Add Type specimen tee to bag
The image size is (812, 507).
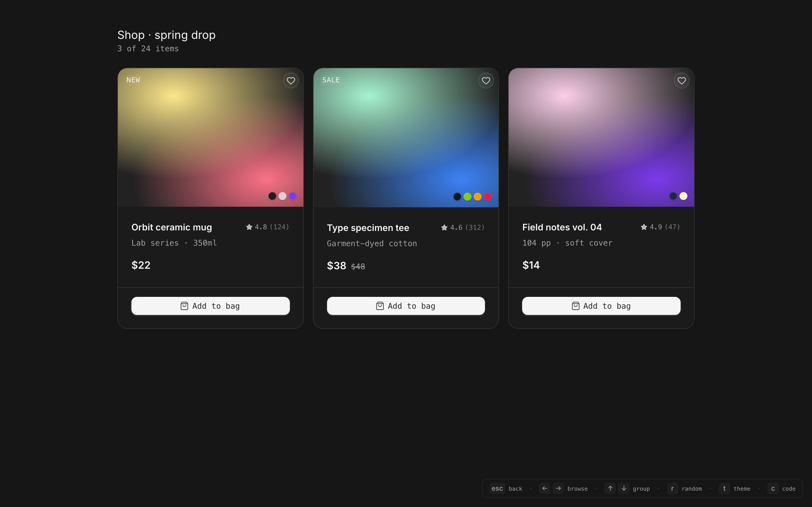pos(406,306)
